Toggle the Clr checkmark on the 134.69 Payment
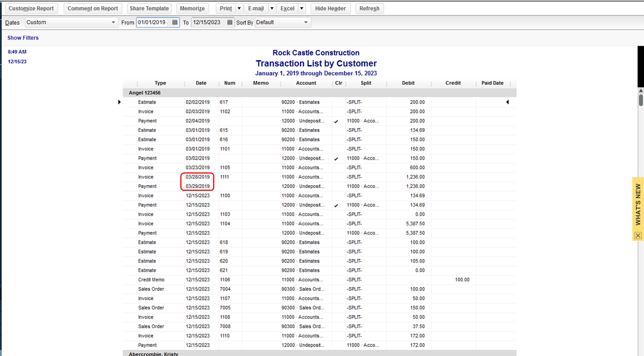Image resolution: width=644 pixels, height=356 pixels. tap(336, 205)
